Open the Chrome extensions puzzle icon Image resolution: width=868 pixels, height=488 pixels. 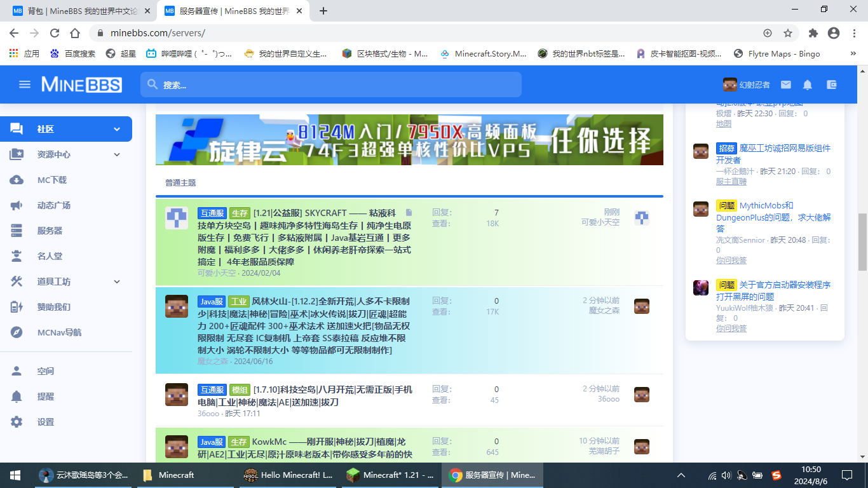click(813, 33)
